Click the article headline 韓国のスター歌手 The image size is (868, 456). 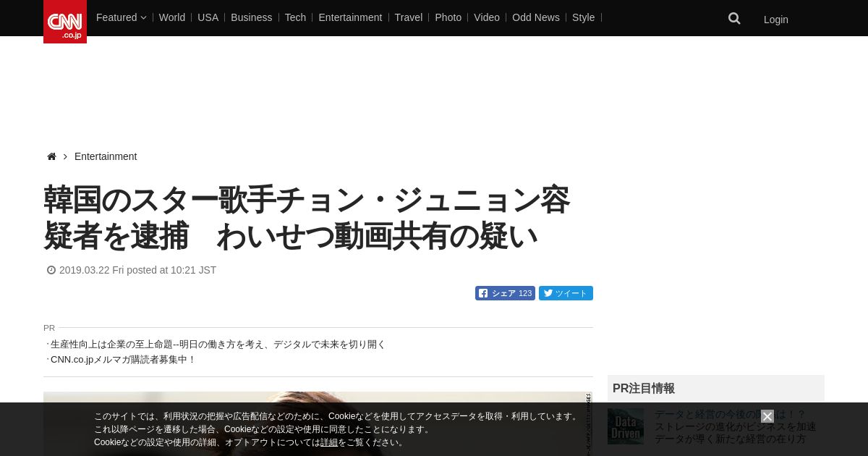tap(307, 218)
